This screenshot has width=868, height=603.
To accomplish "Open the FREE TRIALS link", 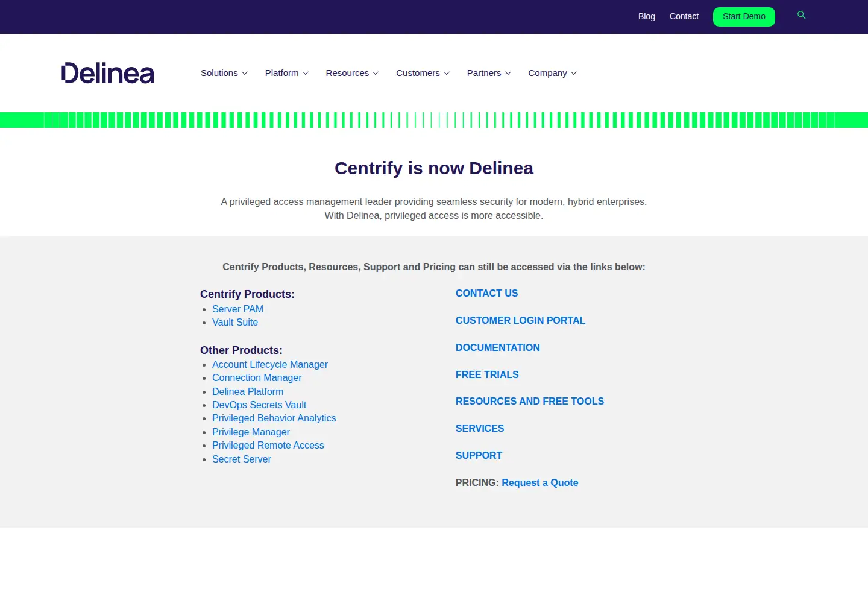I will pyautogui.click(x=487, y=375).
